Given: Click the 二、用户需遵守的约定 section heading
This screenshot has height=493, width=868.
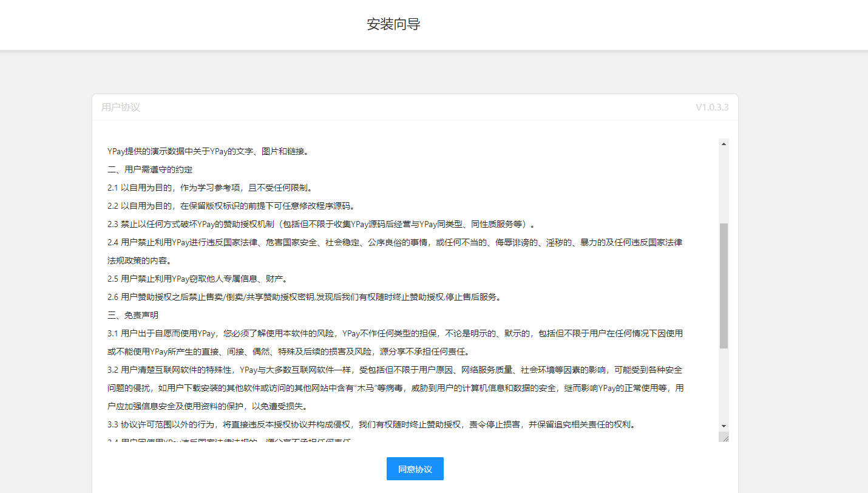Looking at the screenshot, I should pyautogui.click(x=150, y=169).
